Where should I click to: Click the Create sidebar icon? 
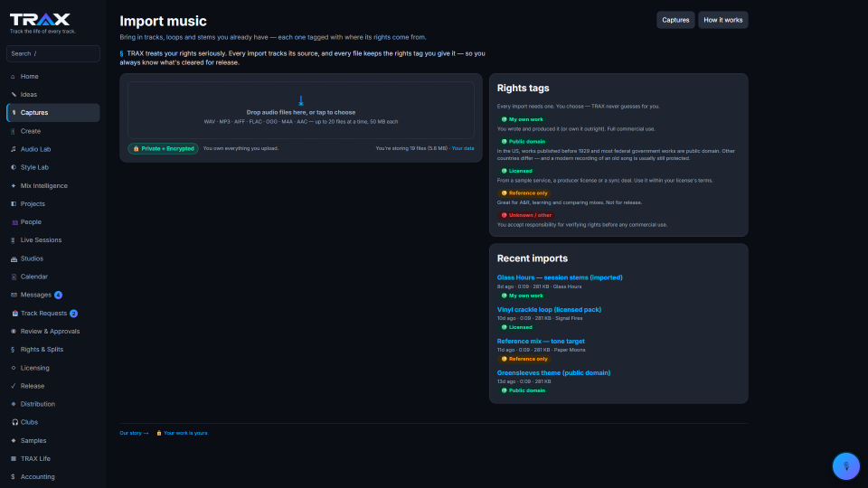[x=14, y=131]
